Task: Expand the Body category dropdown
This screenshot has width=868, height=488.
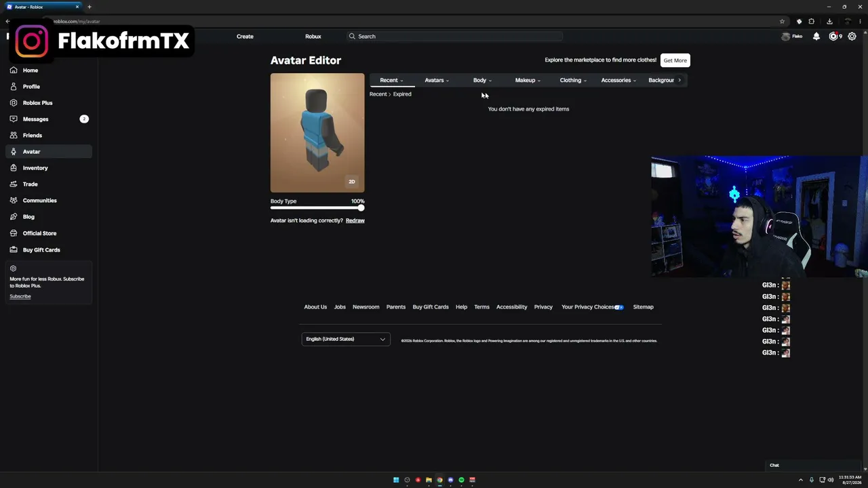Action: [x=482, y=80]
